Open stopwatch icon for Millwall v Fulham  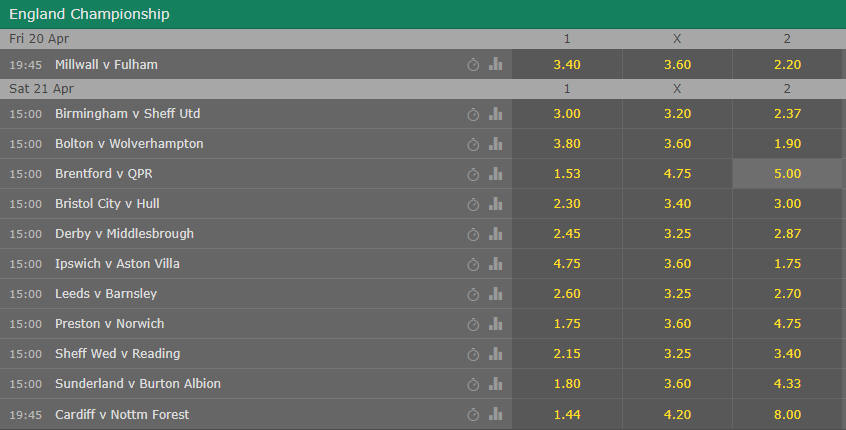473,65
